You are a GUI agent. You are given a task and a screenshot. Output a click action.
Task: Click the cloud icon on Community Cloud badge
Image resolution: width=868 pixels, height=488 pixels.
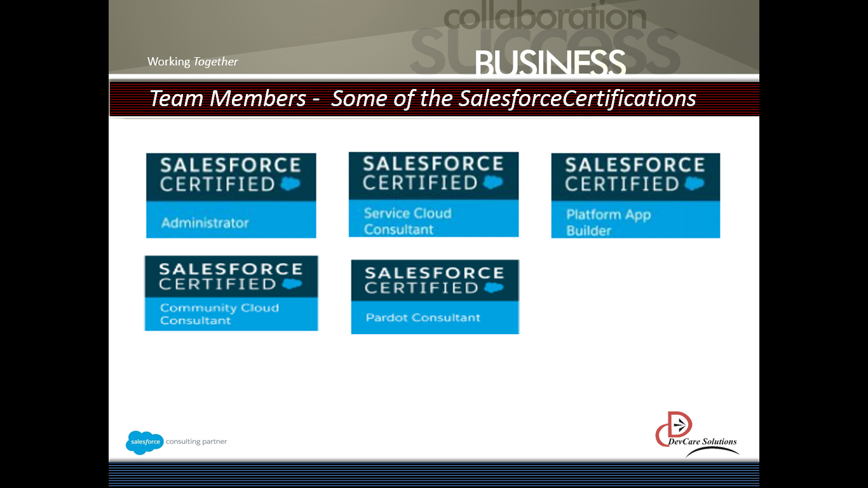[292, 285]
